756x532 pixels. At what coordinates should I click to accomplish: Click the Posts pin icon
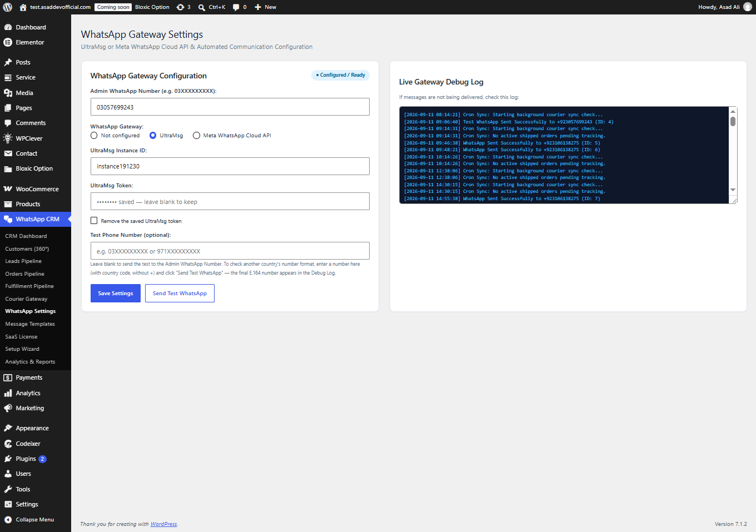tap(8, 62)
